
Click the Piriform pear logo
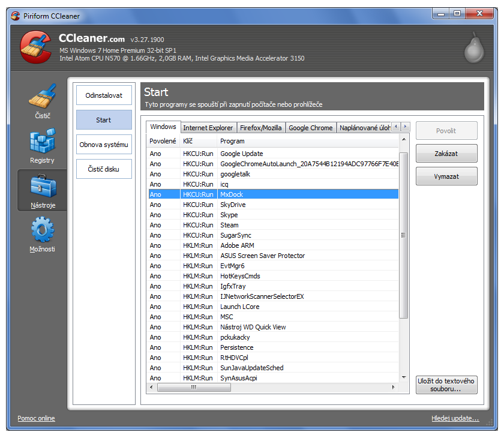[474, 47]
